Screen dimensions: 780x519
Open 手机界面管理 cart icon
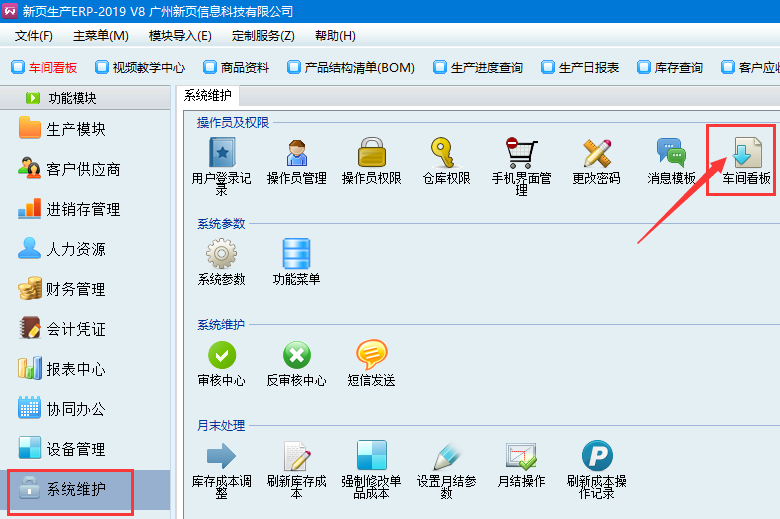[x=521, y=153]
